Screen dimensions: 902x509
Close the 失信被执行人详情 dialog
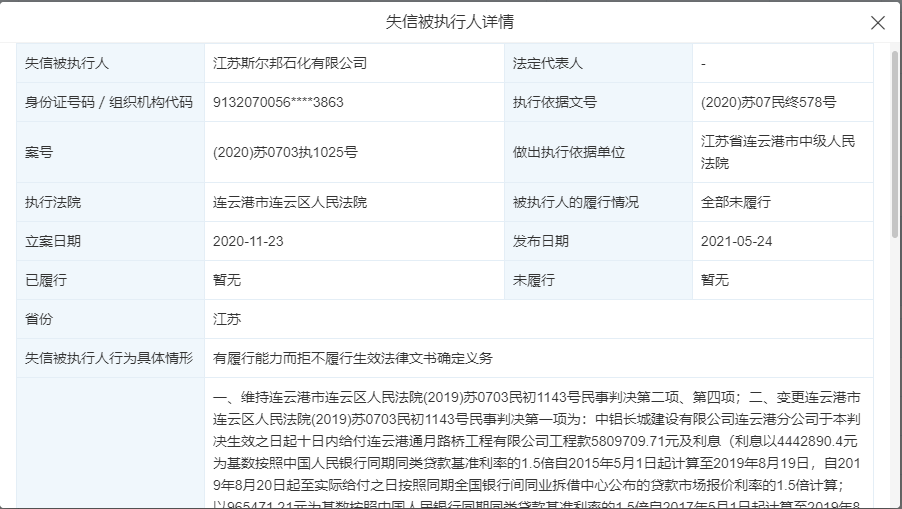[x=877, y=22]
